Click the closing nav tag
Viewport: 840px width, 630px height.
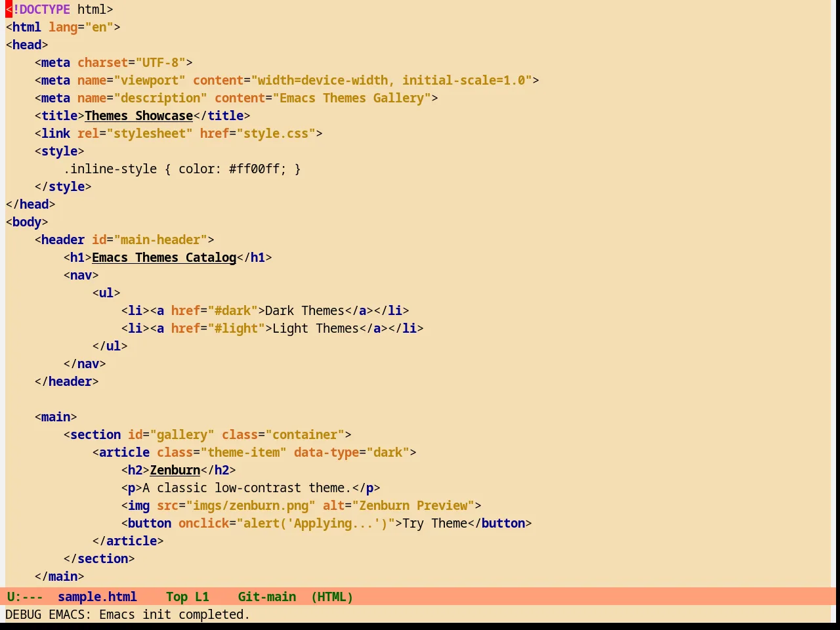pos(85,364)
